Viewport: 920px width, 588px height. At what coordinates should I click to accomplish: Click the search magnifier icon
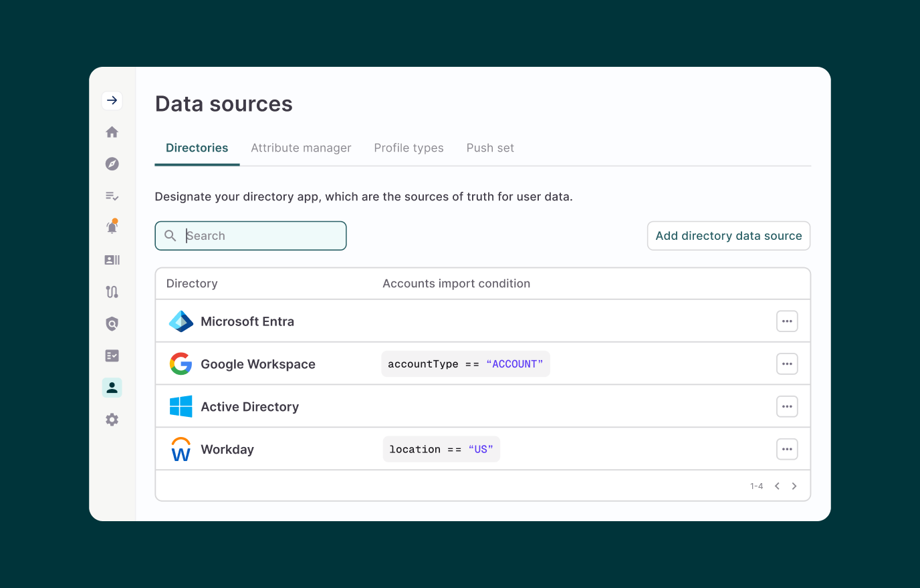[170, 236]
